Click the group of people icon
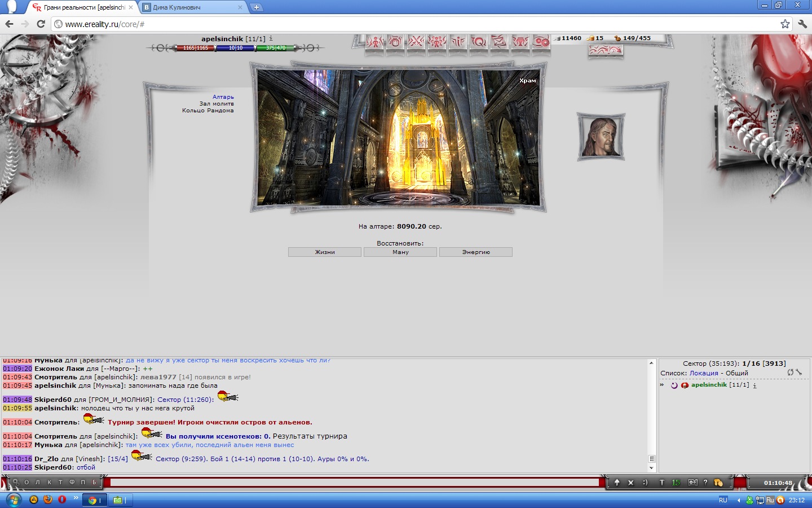This screenshot has height=508, width=812. (437, 42)
